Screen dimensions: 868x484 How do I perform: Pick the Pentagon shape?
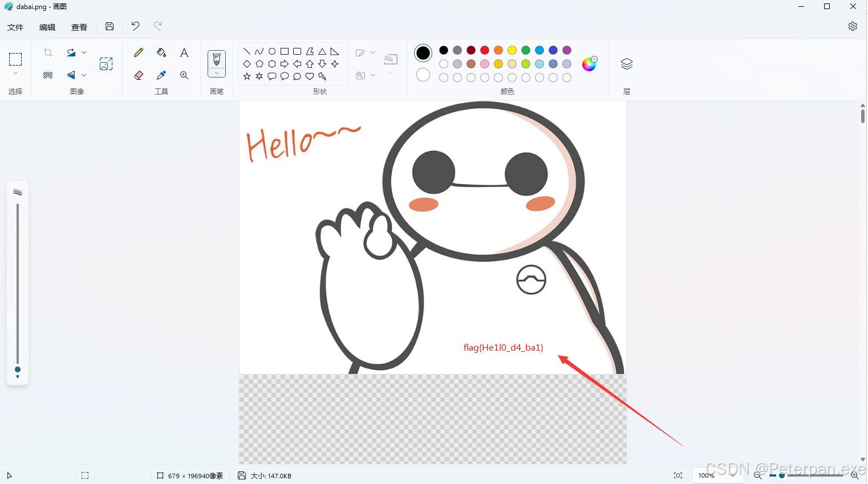[259, 64]
